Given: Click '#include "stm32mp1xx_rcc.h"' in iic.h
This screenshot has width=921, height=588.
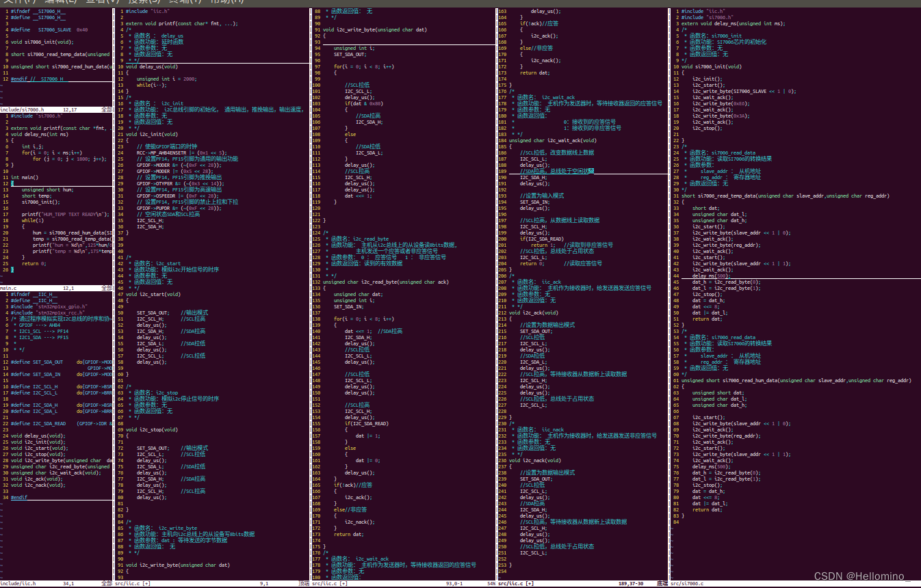Looking at the screenshot, I should [x=47, y=312].
